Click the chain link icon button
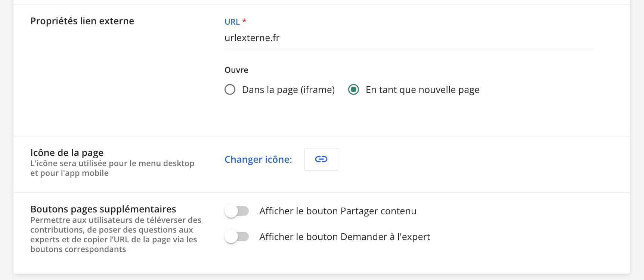Viewport: 644px width, 280px height. (321, 159)
